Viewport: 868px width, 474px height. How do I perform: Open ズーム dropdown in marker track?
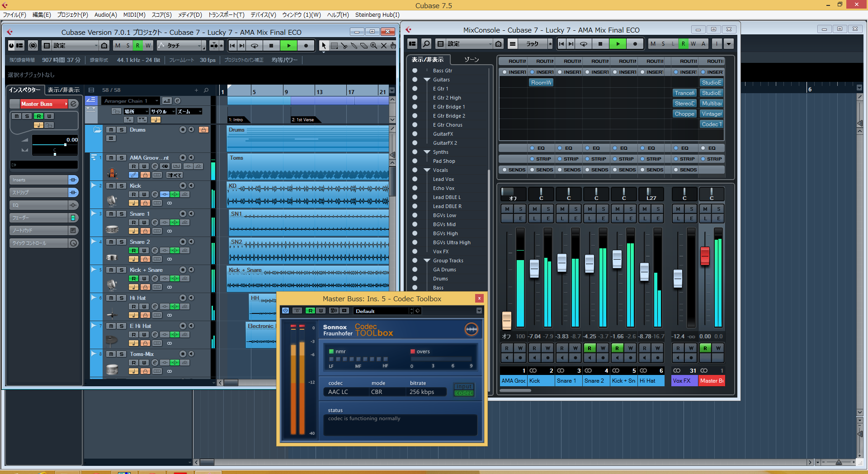(x=189, y=111)
